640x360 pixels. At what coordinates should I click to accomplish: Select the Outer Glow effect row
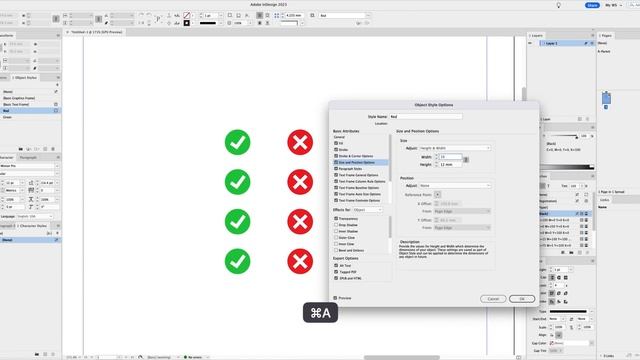360,238
